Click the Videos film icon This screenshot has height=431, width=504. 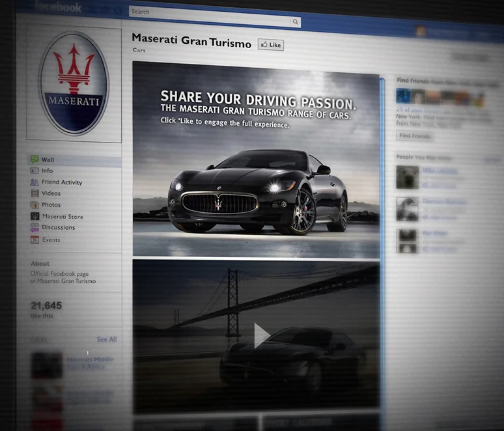click(x=35, y=193)
